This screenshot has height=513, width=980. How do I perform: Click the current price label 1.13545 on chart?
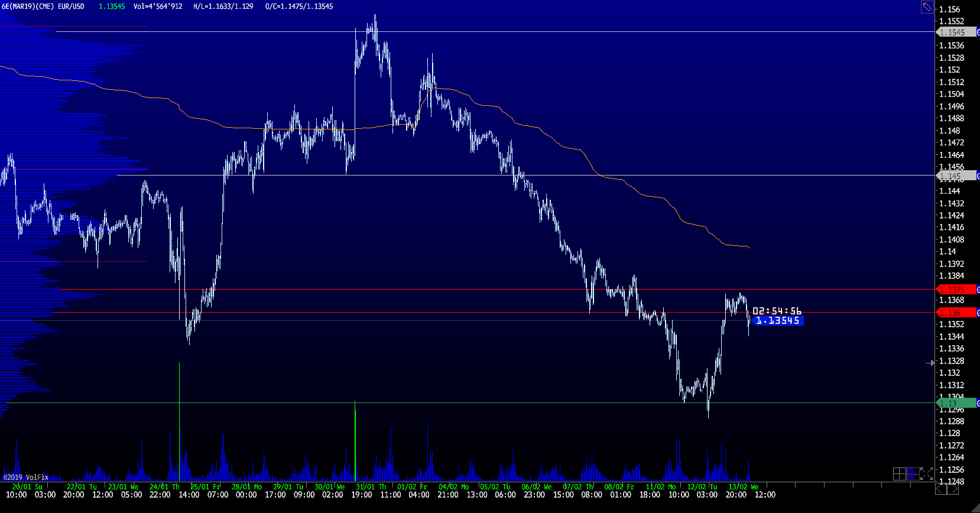(777, 320)
